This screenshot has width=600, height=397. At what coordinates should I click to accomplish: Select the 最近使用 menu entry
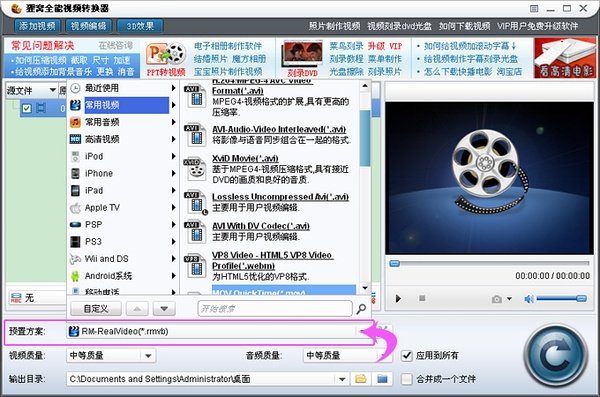click(x=122, y=88)
